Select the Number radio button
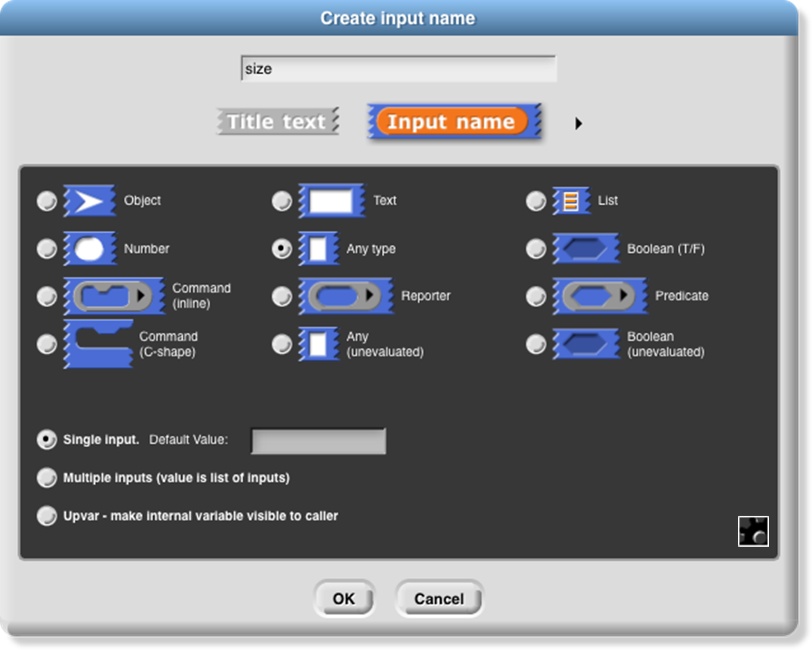 point(47,249)
